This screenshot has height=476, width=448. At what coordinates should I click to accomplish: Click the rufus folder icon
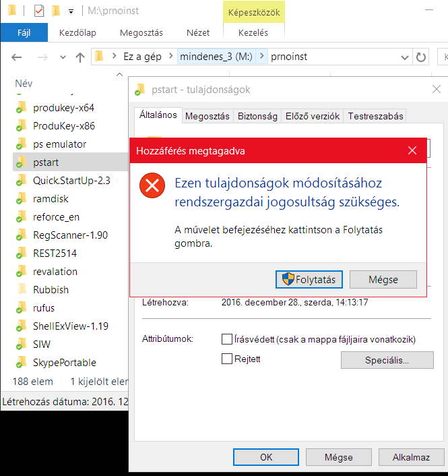(x=21, y=308)
